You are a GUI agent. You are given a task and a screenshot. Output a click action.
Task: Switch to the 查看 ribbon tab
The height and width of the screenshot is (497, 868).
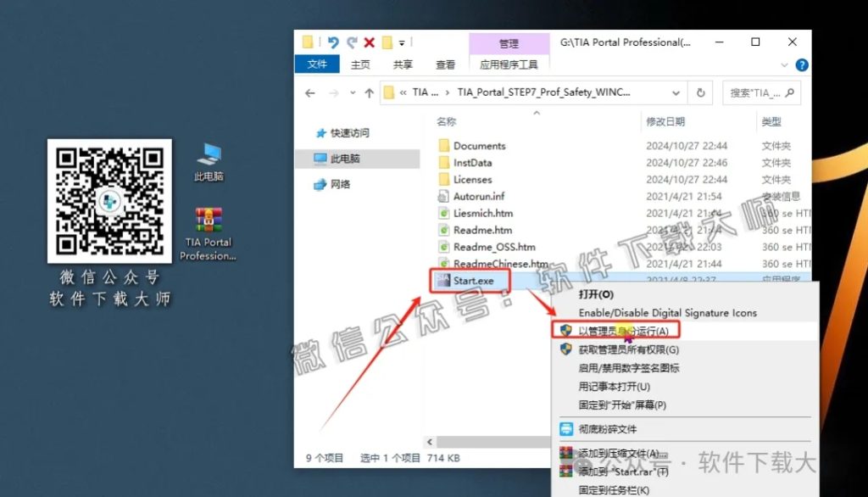[x=446, y=64]
